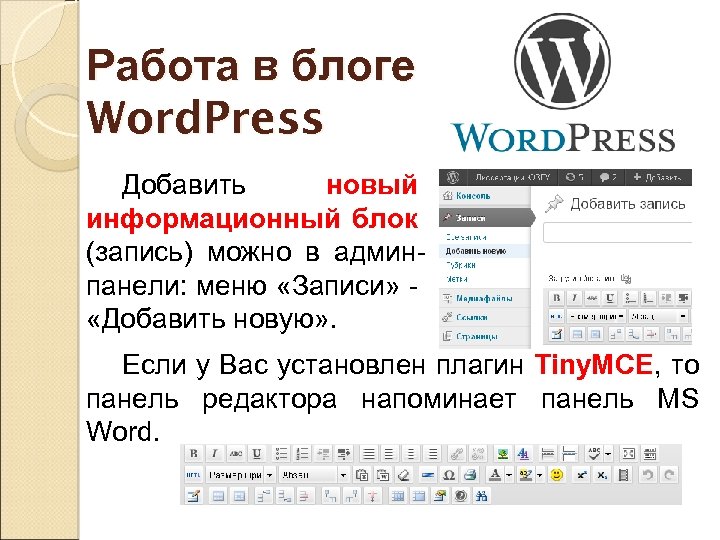This screenshot has width=720, height=540.
Task: Select Записи menu in admin sidebar
Action: pos(486,218)
